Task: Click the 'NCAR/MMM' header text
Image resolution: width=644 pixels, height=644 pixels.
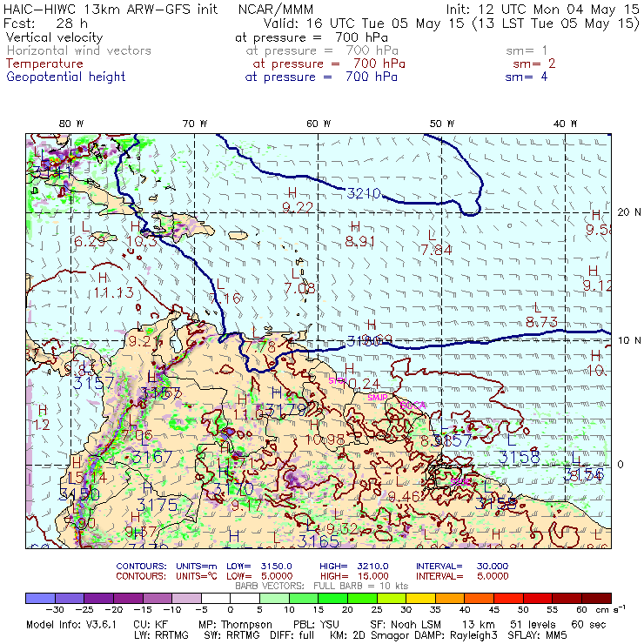Action: [276, 10]
